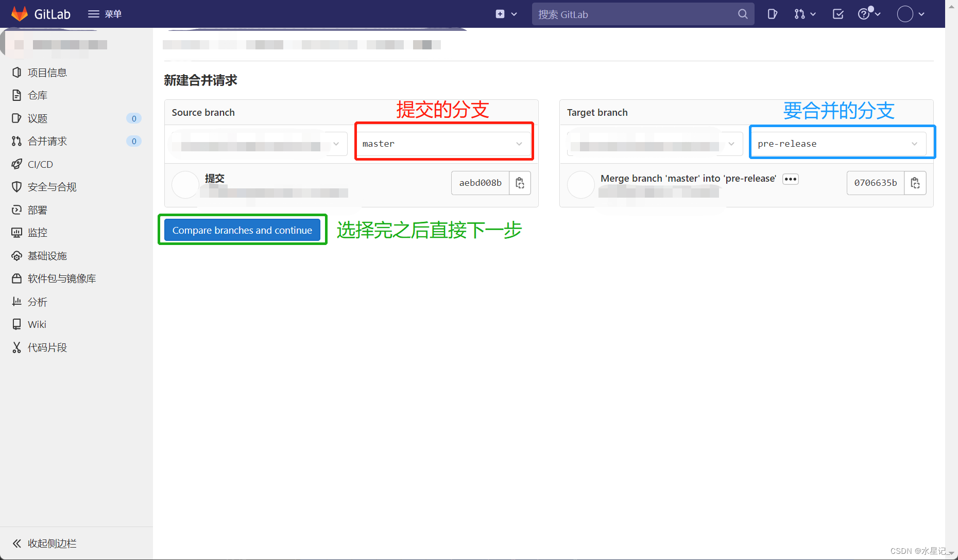The width and height of the screenshot is (958, 560).
Task: Click the GitLab wordmark text
Action: click(52, 14)
